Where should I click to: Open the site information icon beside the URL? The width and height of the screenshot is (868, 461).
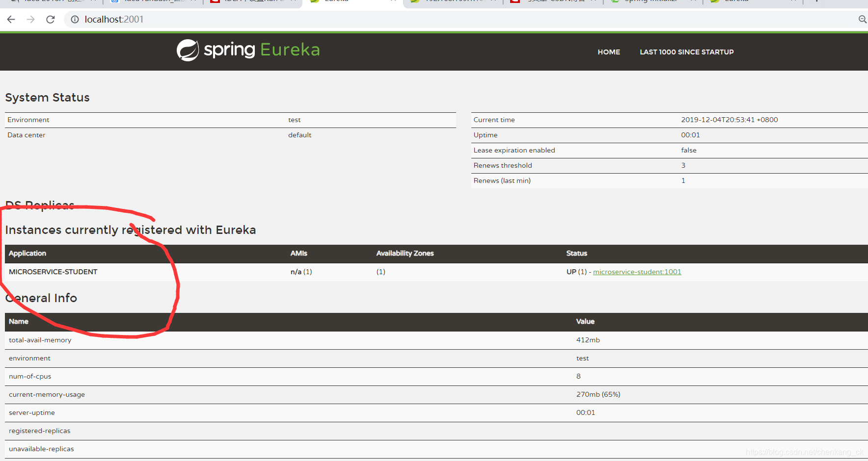[x=75, y=20]
